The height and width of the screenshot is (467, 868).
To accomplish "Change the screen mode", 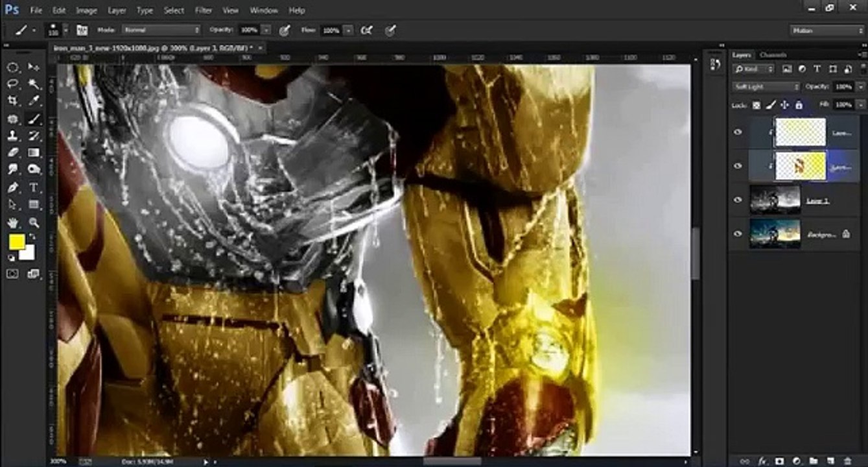I will coord(34,274).
